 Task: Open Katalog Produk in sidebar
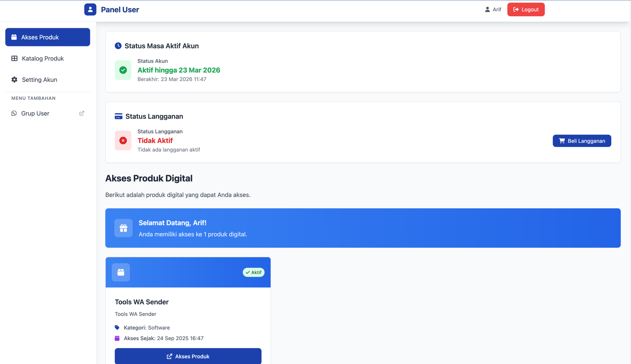click(x=43, y=58)
